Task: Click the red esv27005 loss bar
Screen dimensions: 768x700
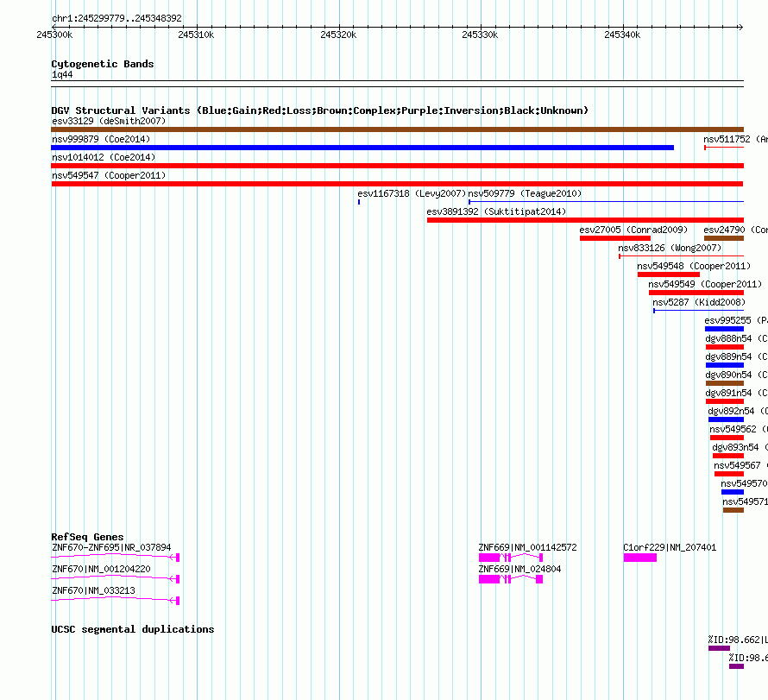Action: click(615, 238)
